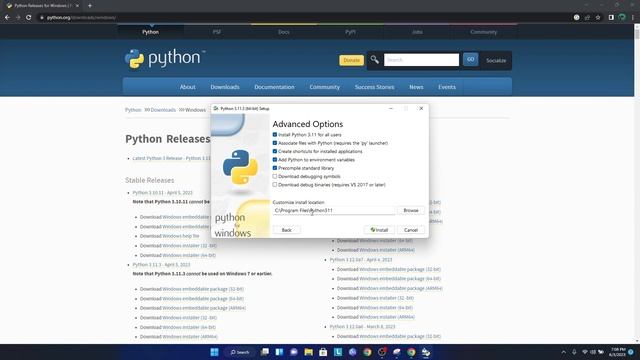The image size is (640, 360).
Task: Focus the python.org search field
Action: 421,60
